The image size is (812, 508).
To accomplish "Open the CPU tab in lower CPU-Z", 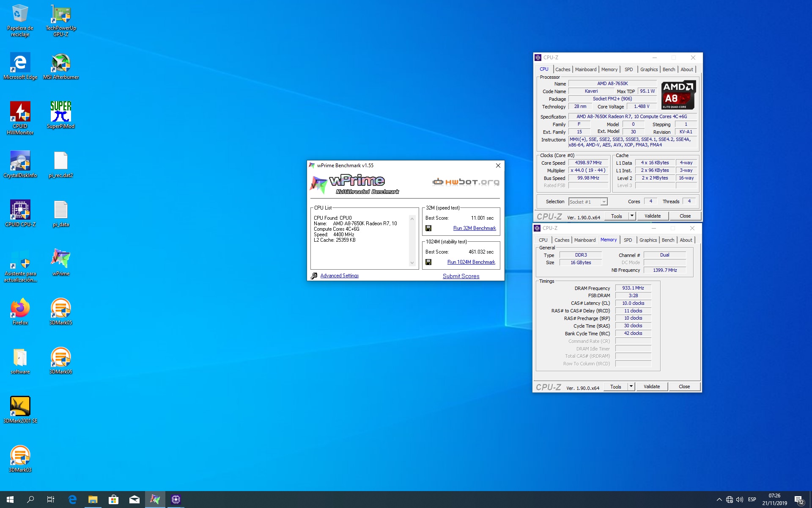I will [543, 240].
